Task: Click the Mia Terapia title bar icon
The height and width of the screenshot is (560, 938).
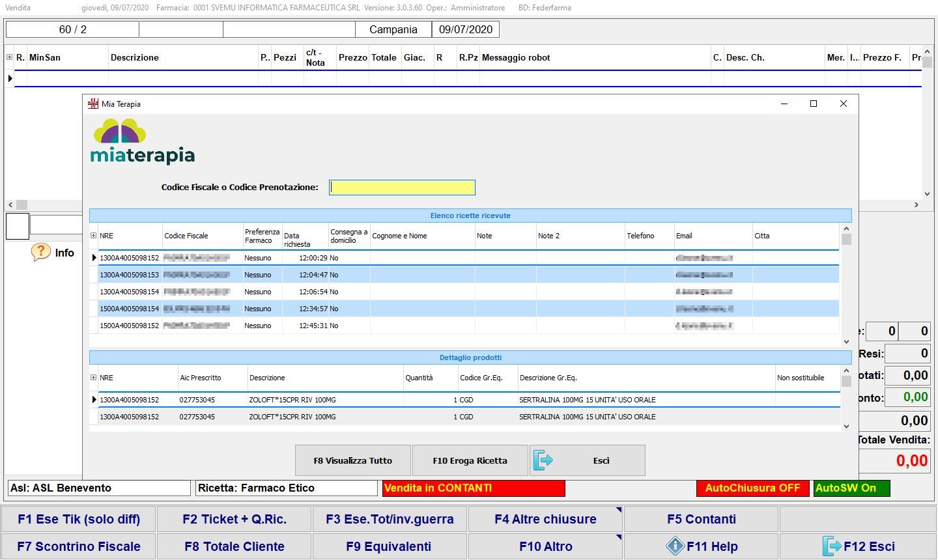Action: (93, 104)
